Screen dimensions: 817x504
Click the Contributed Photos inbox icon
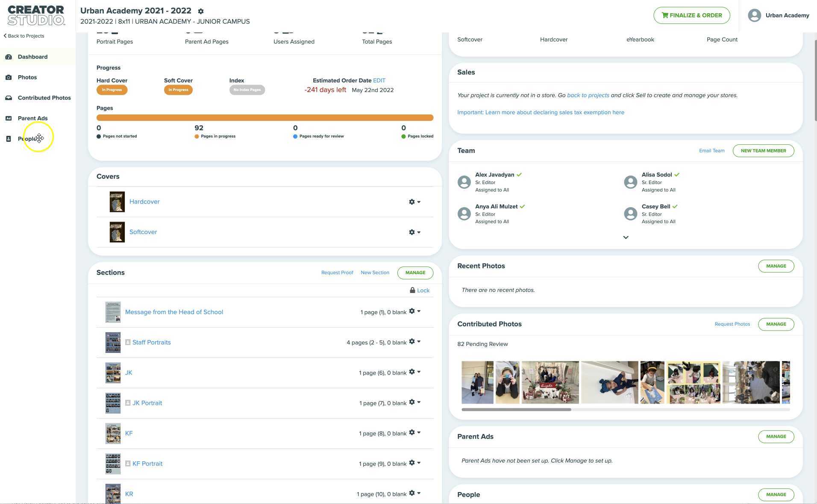(9, 98)
